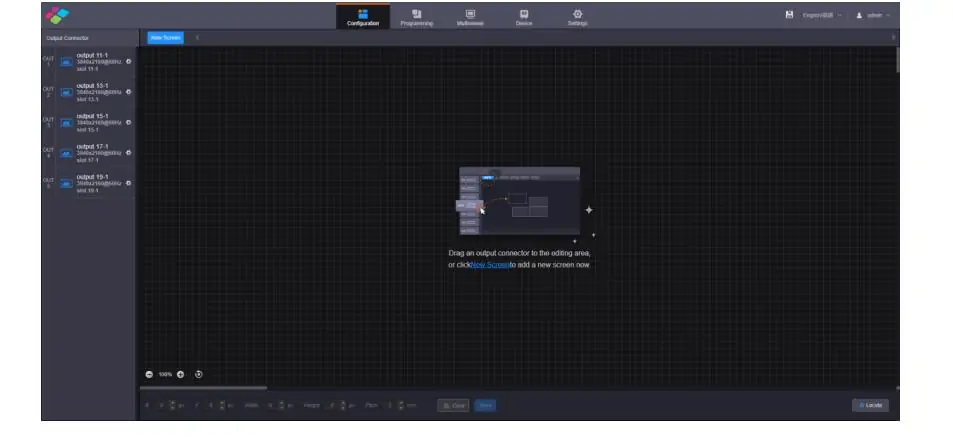Click the blue Save button in bottom bar
The image size is (953, 443).
(485, 405)
